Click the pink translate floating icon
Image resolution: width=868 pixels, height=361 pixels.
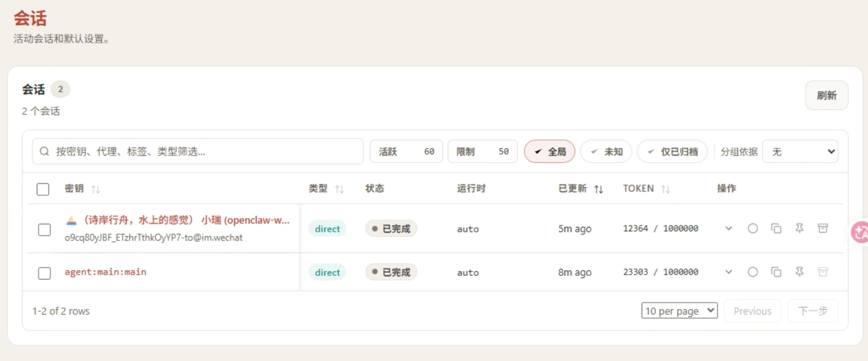(860, 232)
